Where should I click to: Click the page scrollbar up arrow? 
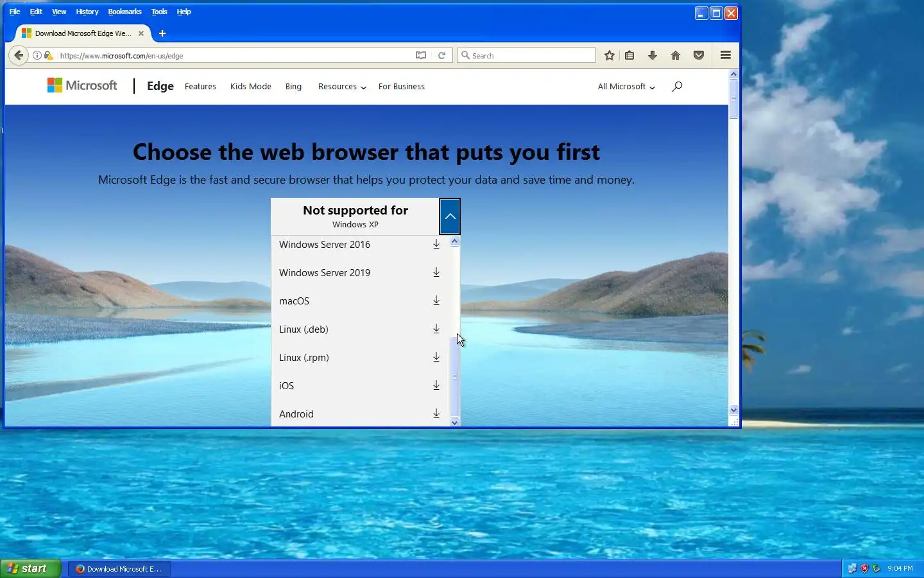click(733, 74)
